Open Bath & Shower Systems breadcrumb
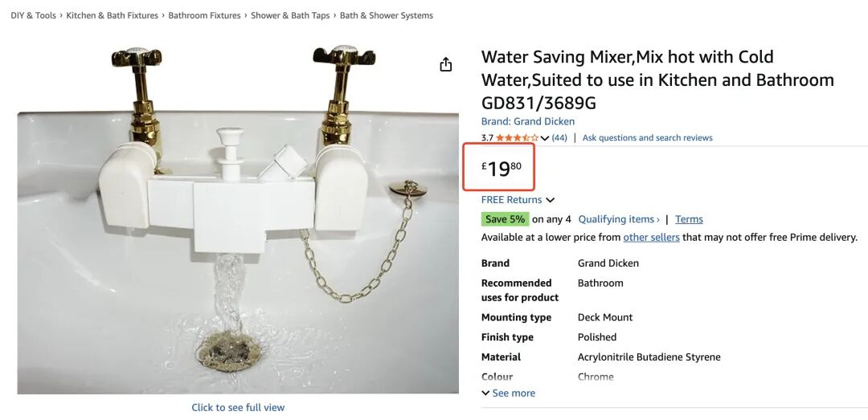The width and height of the screenshot is (868, 420). click(387, 15)
